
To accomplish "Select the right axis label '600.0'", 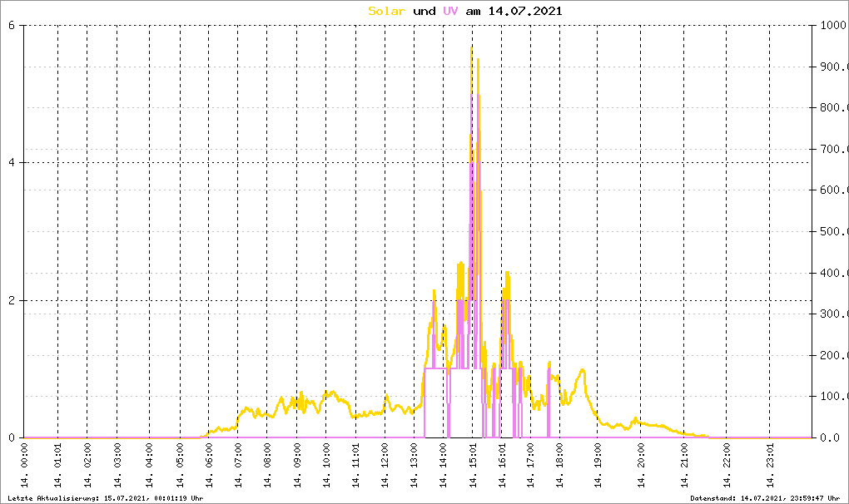I will [x=834, y=190].
